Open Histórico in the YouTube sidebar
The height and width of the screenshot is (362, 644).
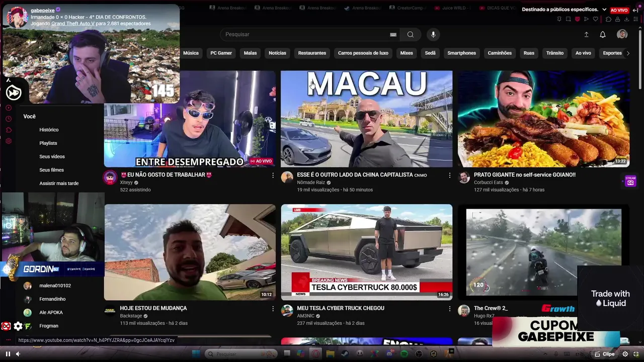click(x=49, y=130)
